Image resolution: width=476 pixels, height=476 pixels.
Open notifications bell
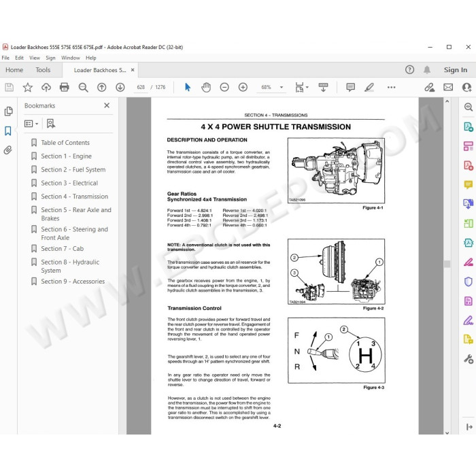click(x=427, y=70)
